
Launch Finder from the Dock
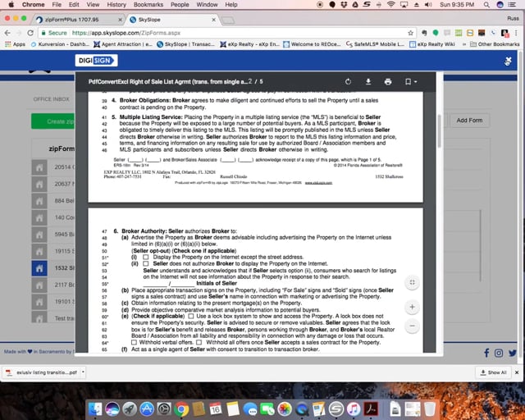[95, 409]
